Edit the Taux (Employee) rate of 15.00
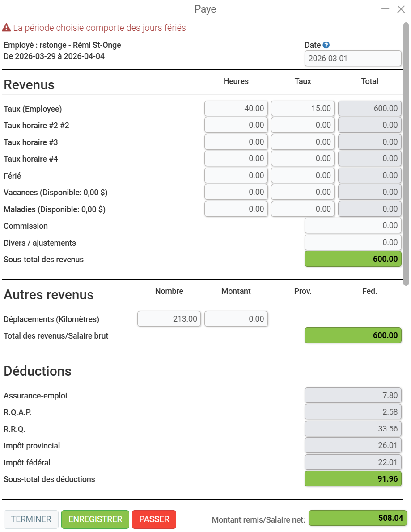The height and width of the screenshot is (532, 411). pos(303,108)
